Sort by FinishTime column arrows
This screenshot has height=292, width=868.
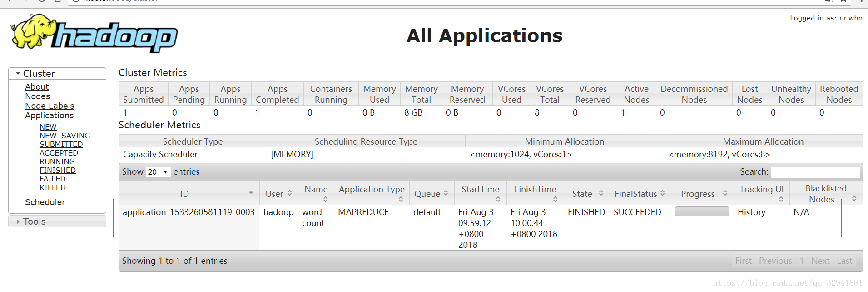[x=555, y=199]
